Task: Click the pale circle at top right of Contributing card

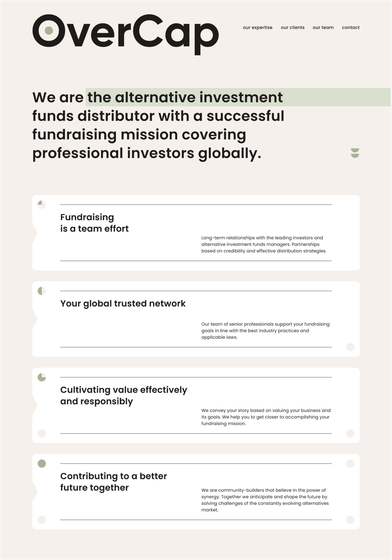Action: click(x=350, y=464)
